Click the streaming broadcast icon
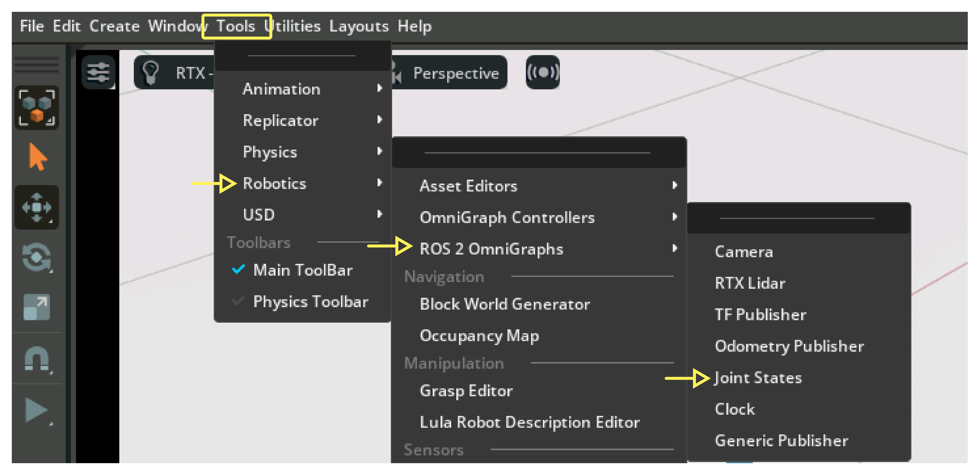Viewport: 980px width, 475px height. pos(542,72)
